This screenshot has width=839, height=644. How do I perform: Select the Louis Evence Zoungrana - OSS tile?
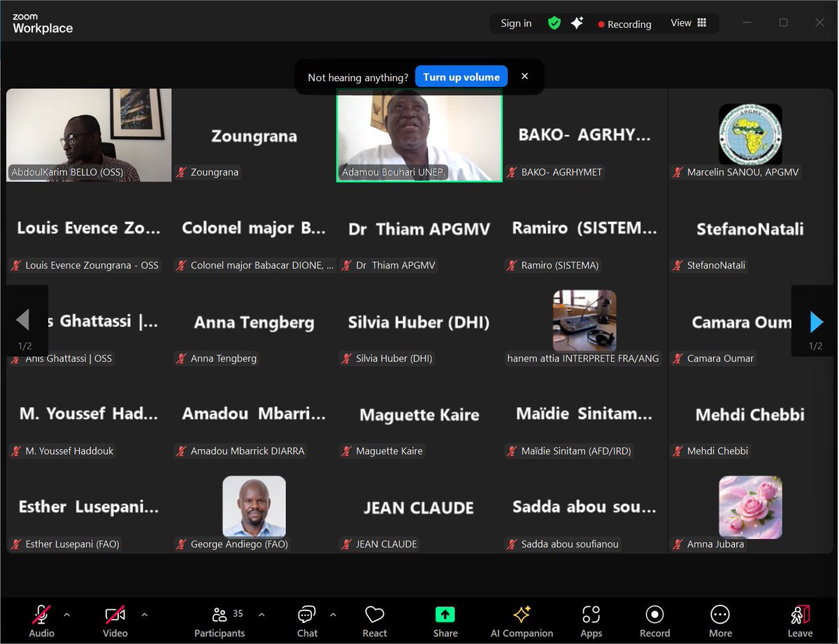pos(89,228)
